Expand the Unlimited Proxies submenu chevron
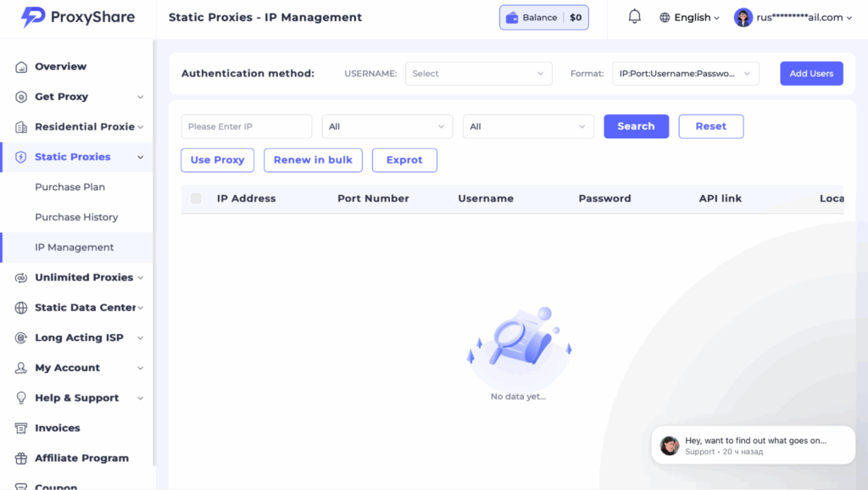 click(x=141, y=278)
